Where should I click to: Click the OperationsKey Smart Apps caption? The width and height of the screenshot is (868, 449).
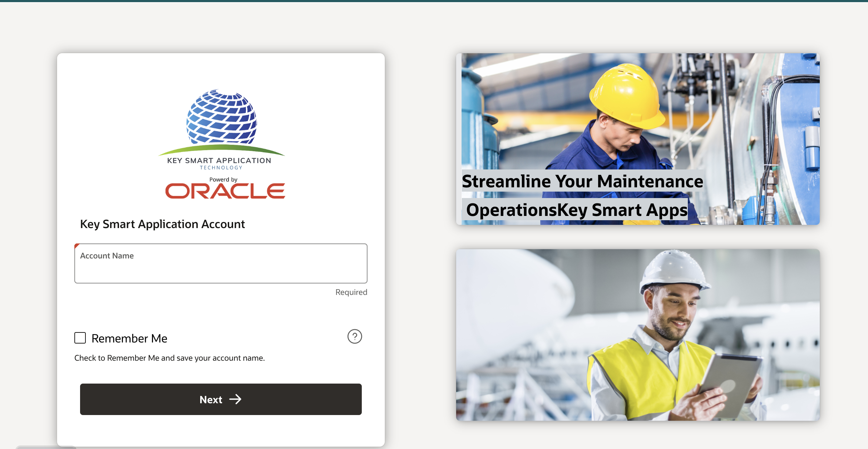(x=577, y=210)
